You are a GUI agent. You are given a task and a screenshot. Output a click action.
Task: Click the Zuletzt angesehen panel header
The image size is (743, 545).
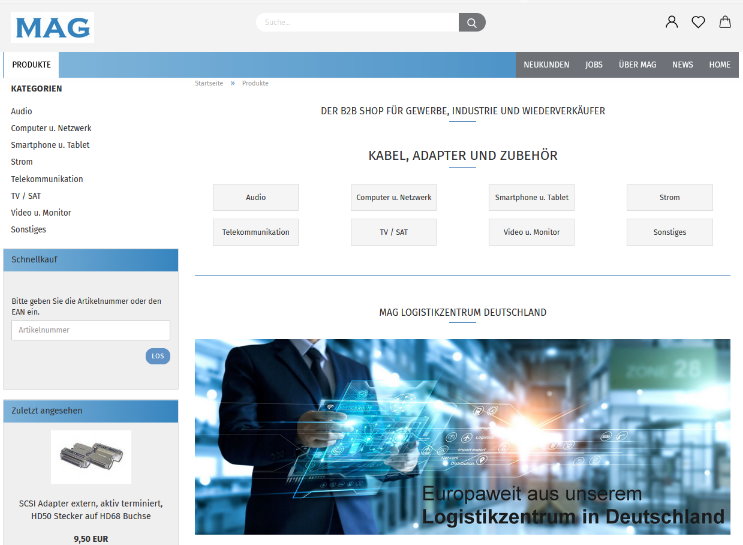coord(91,411)
